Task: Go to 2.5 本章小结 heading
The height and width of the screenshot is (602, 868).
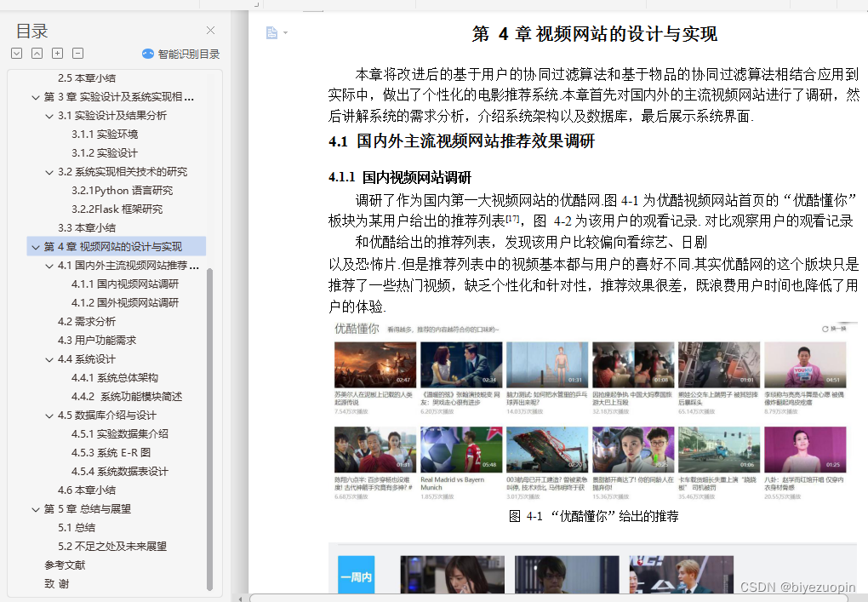Action: tap(86, 78)
